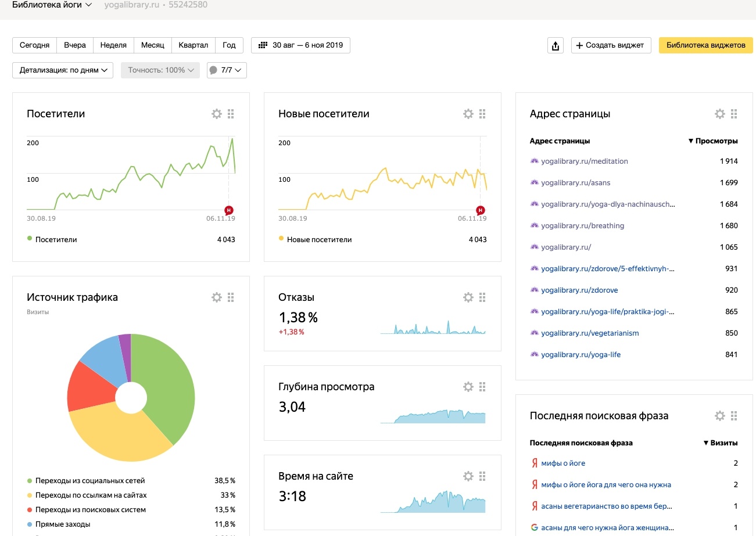This screenshot has height=536, width=756.
Task: Expand Детализация: по дням dropdown
Action: tap(63, 70)
